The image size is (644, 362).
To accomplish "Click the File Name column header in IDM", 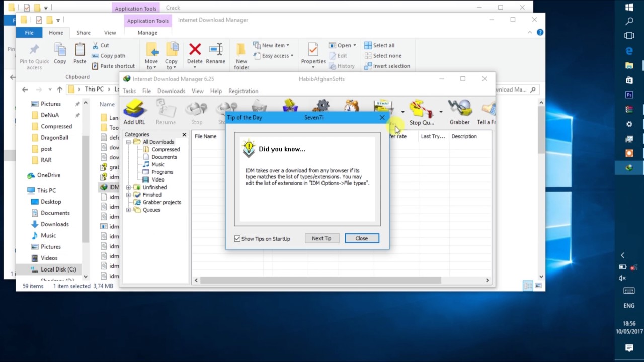I will [206, 136].
